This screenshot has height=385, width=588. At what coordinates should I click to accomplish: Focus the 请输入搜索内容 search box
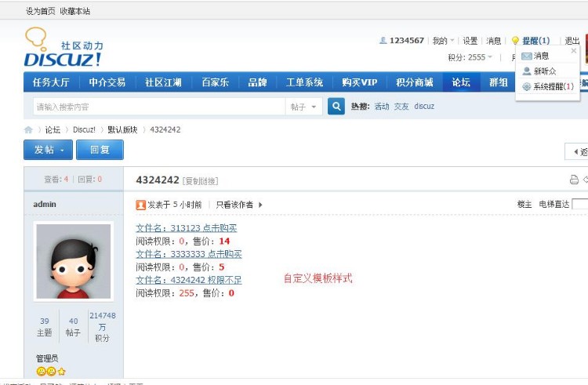(159, 107)
